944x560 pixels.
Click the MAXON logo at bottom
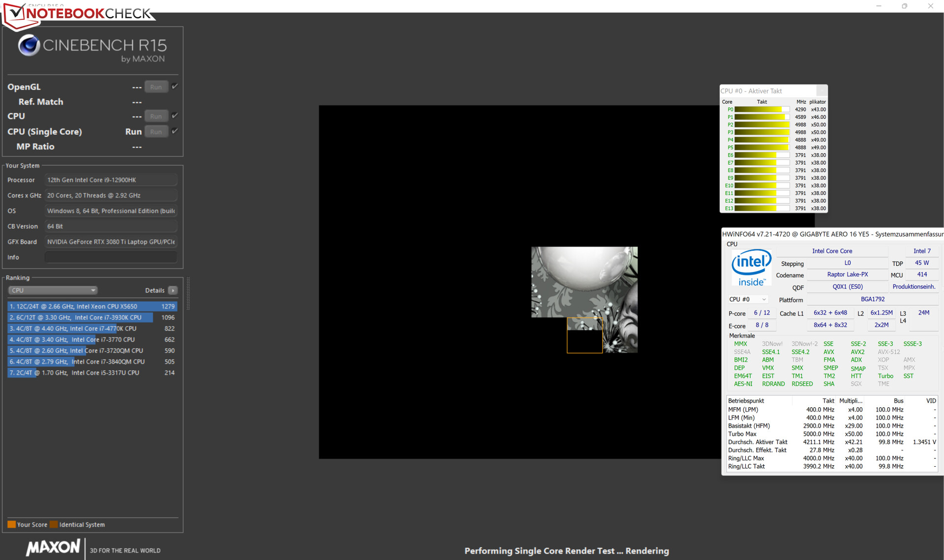pyautogui.click(x=53, y=548)
